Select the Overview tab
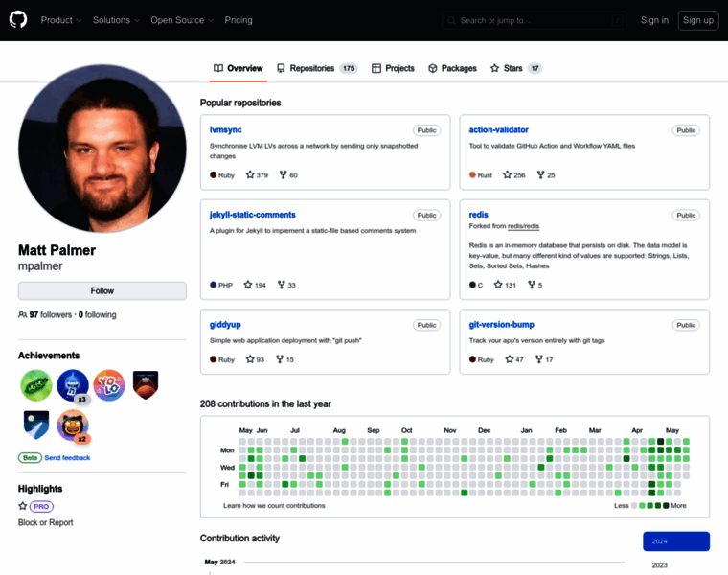The width and height of the screenshot is (728, 575). click(239, 68)
